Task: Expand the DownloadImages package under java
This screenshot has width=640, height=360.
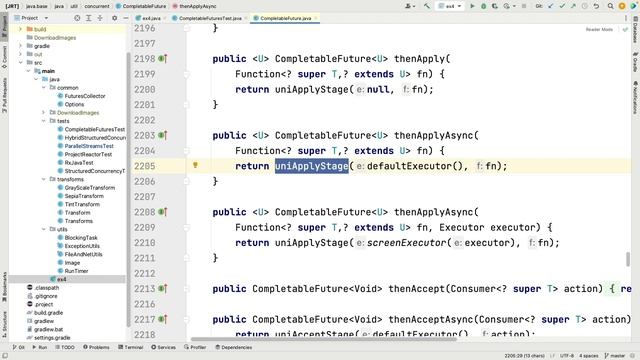Action: pos(44,113)
